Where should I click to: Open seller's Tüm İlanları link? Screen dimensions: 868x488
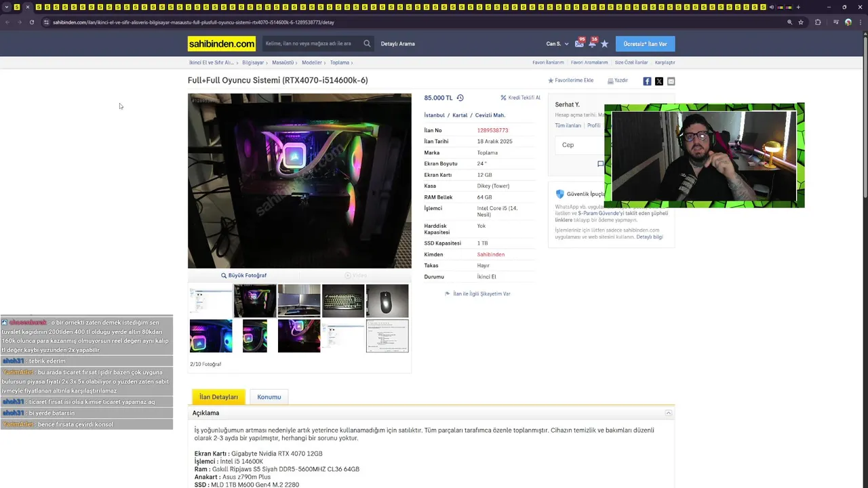click(568, 125)
